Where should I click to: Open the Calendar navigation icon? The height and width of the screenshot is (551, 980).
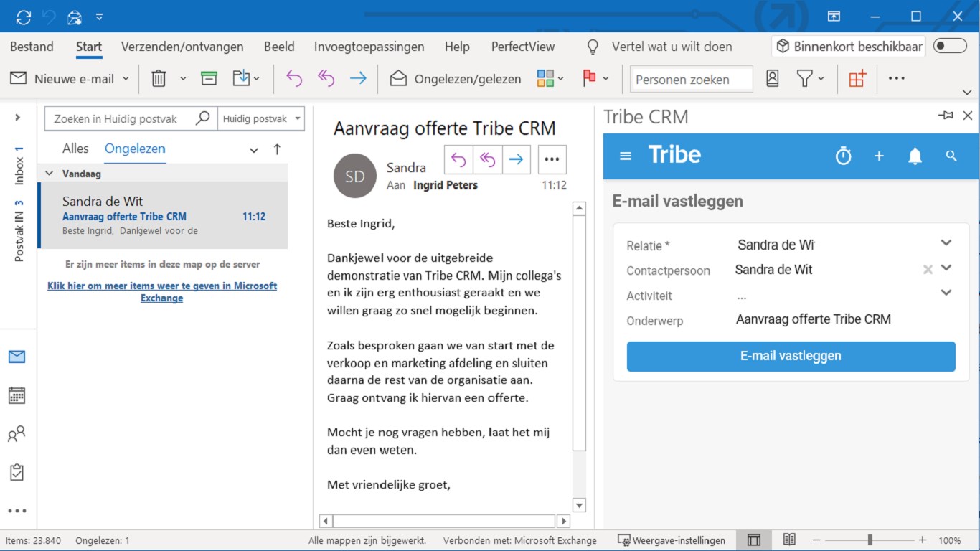(x=17, y=395)
